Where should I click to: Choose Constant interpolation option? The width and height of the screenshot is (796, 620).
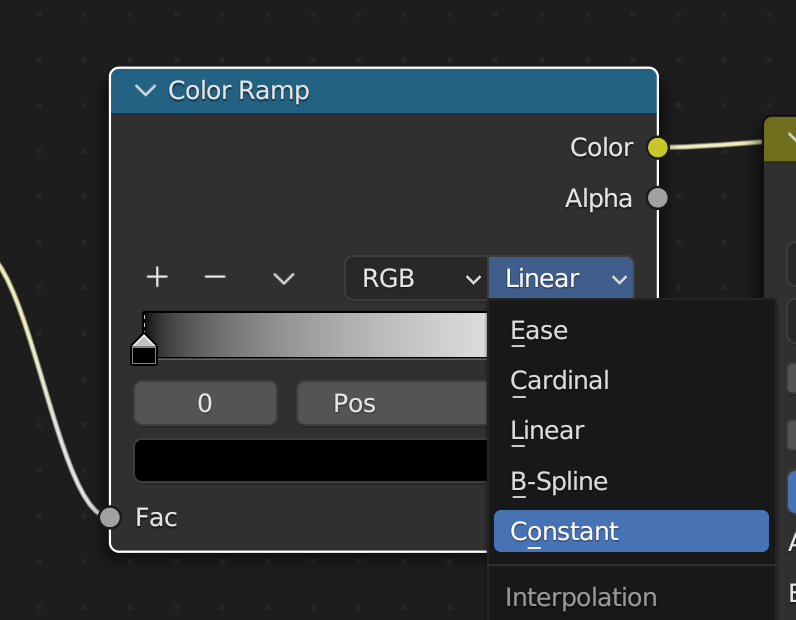coord(564,531)
